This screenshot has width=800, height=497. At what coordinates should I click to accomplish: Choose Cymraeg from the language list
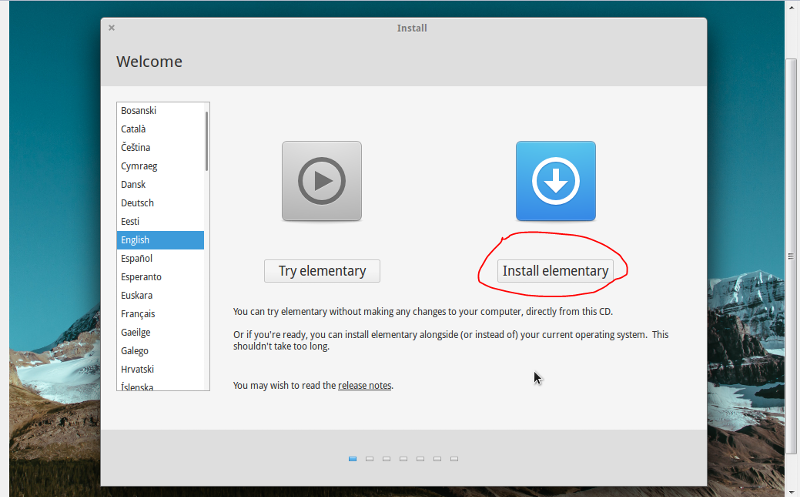coord(160,166)
